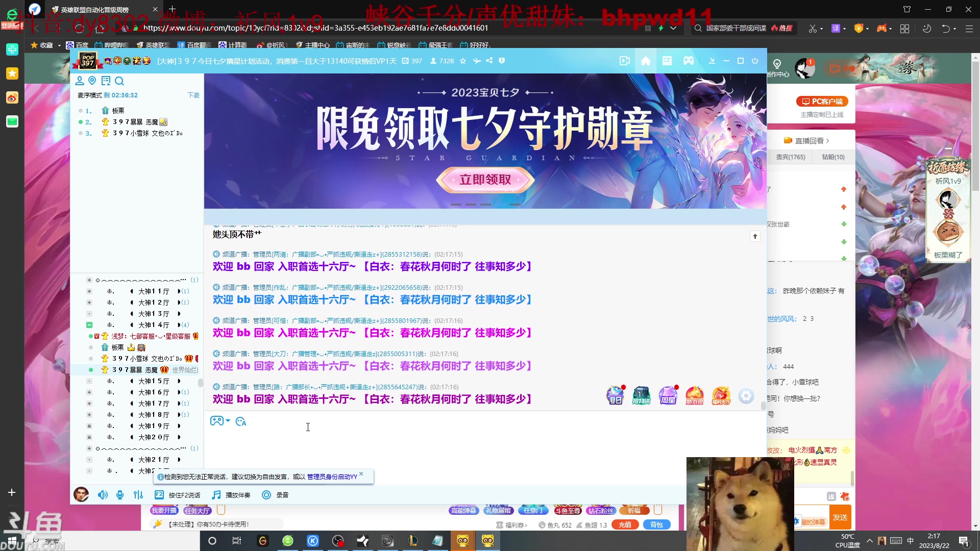
Task: Open the 任务大厅 tab below the player
Action: (x=197, y=510)
